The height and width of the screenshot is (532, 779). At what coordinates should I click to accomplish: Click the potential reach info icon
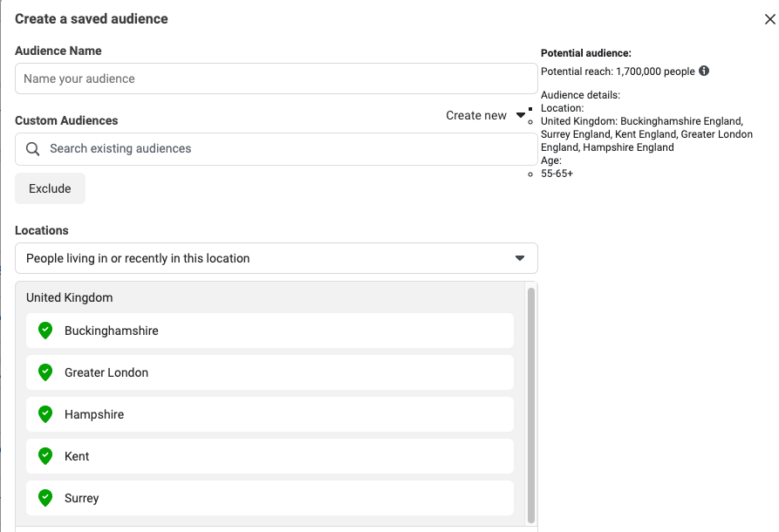point(704,71)
